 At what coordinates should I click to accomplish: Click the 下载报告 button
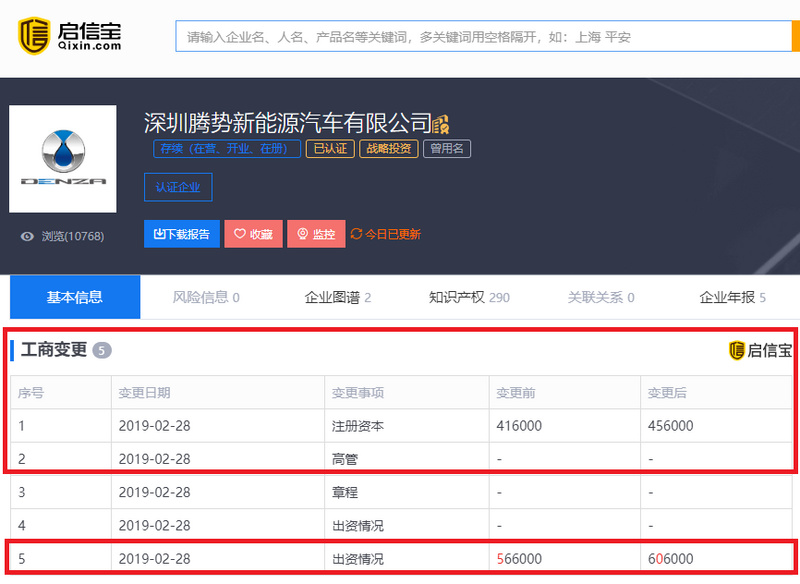[182, 234]
